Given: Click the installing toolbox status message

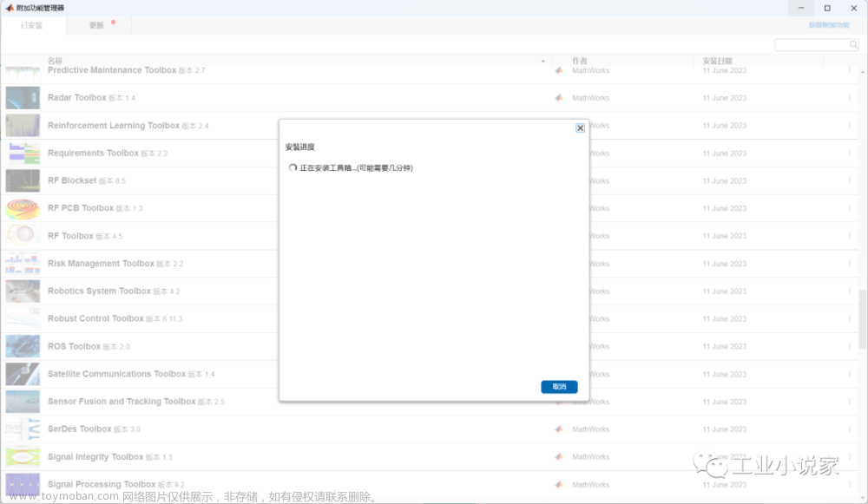Looking at the screenshot, I should pos(357,168).
